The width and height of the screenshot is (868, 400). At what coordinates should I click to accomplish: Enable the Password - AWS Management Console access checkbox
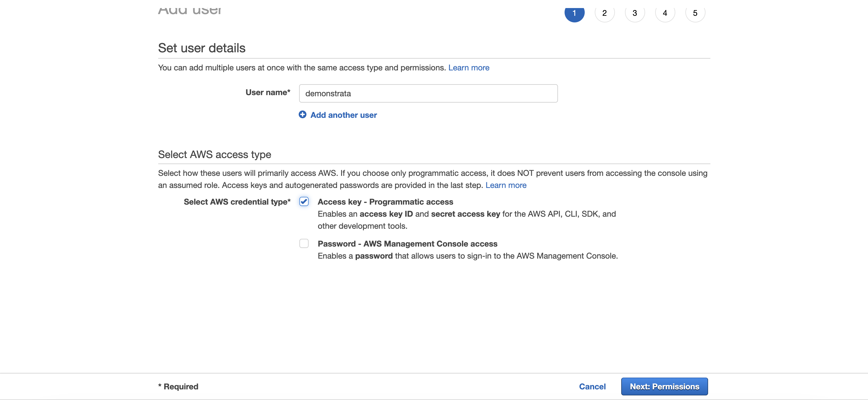pos(304,243)
